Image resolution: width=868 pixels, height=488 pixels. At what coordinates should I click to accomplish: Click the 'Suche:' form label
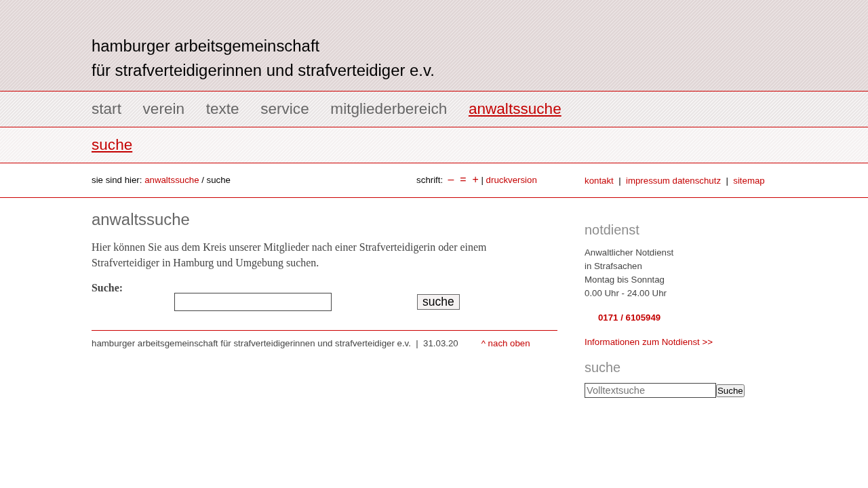107,288
